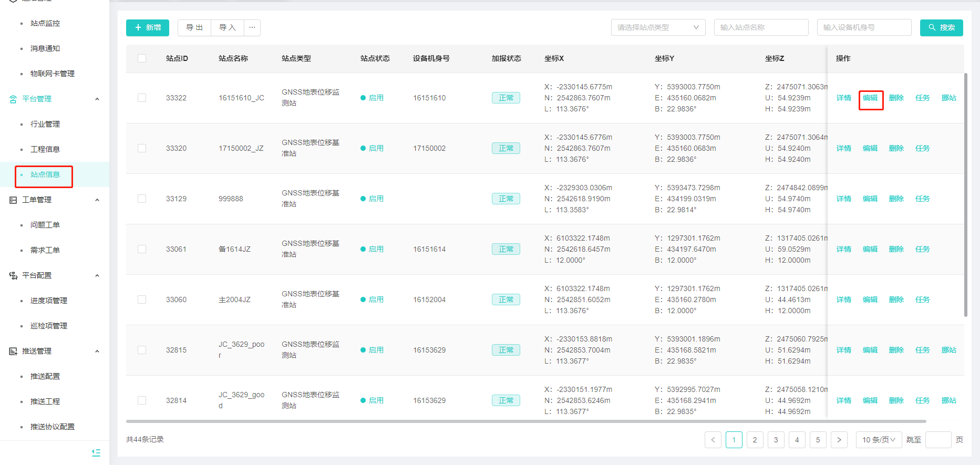The image size is (980, 465).
Task: Select the checkbox for station 33129
Action: pos(142,199)
